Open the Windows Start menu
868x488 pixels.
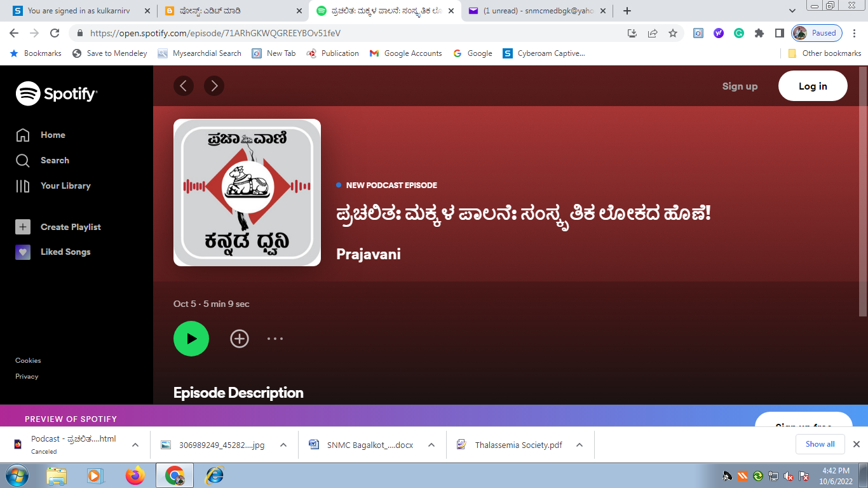tap(17, 475)
